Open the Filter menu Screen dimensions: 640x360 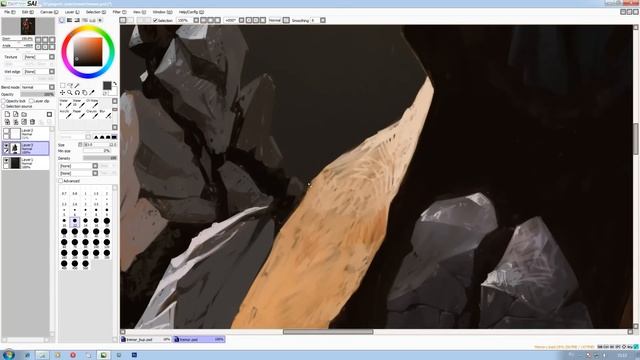pos(119,12)
